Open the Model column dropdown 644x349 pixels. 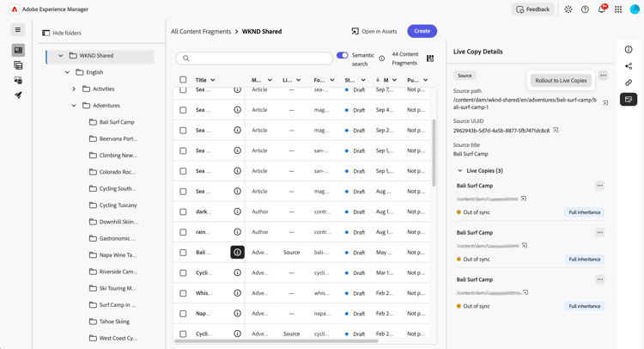click(270, 80)
